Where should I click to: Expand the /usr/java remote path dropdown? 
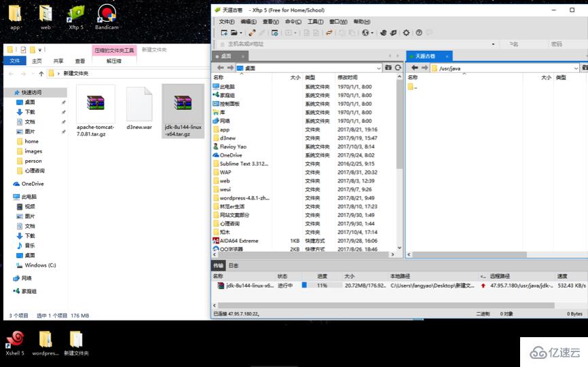576,68
